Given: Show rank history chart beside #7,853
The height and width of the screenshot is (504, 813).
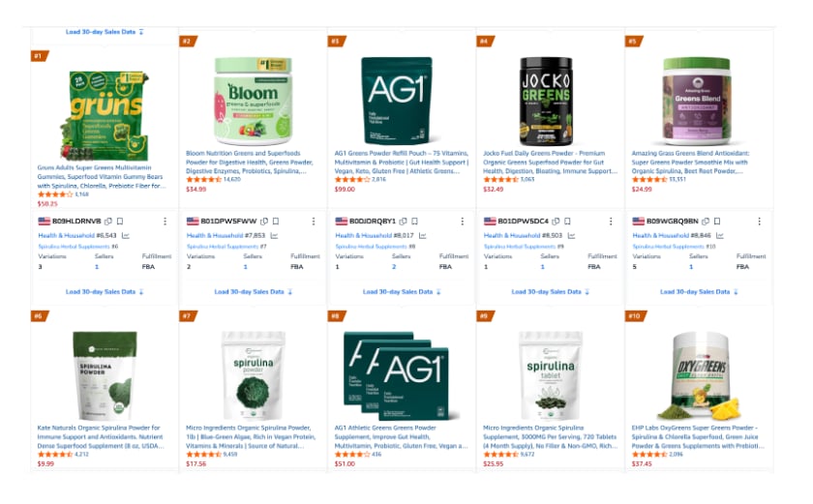Looking at the screenshot, I should pos(274,236).
